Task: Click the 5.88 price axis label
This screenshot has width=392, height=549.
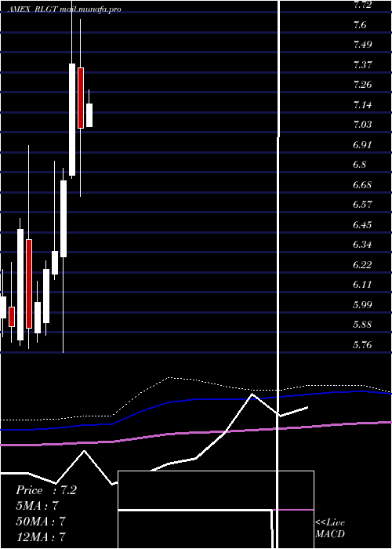Action: tap(362, 325)
